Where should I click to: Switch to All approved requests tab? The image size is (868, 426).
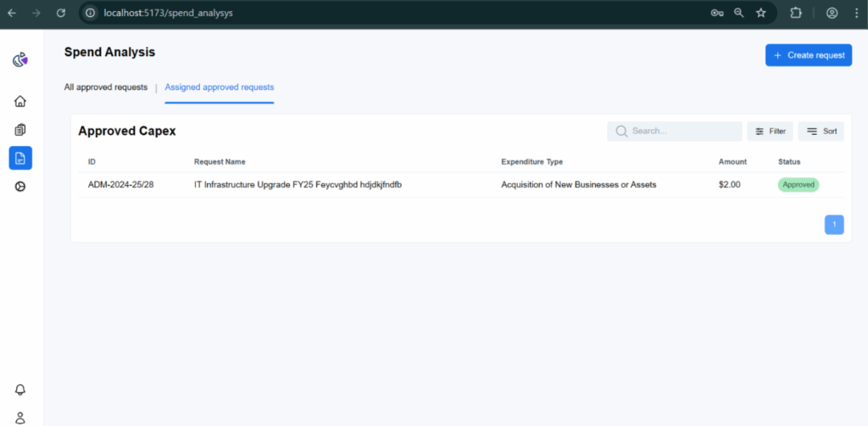(x=106, y=87)
